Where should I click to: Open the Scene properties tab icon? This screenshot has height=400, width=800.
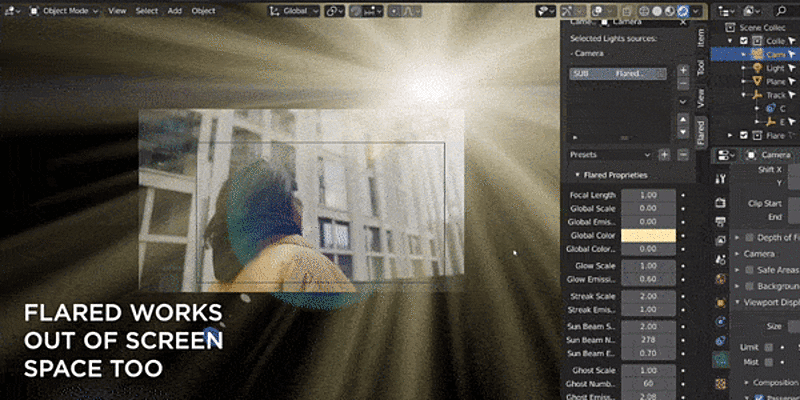point(720,259)
